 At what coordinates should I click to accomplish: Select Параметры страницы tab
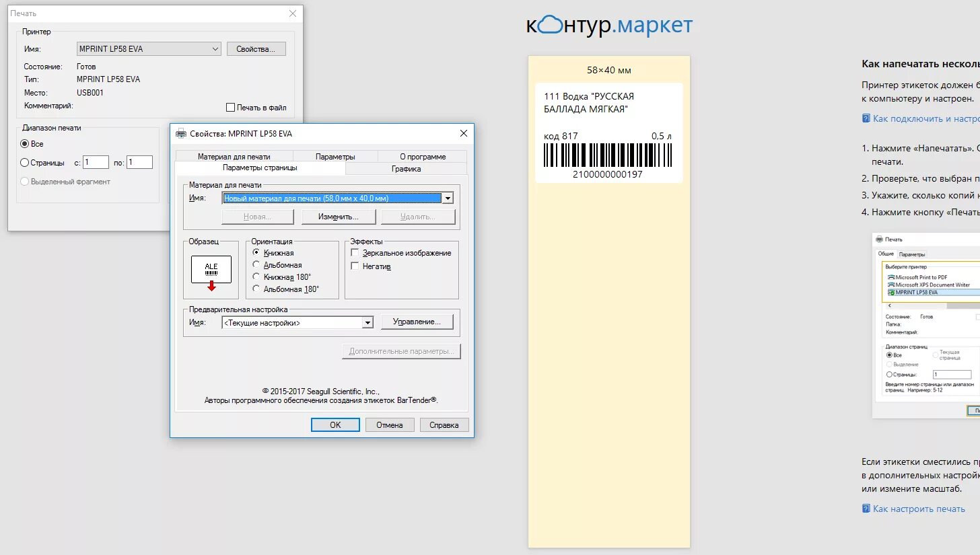[260, 168]
